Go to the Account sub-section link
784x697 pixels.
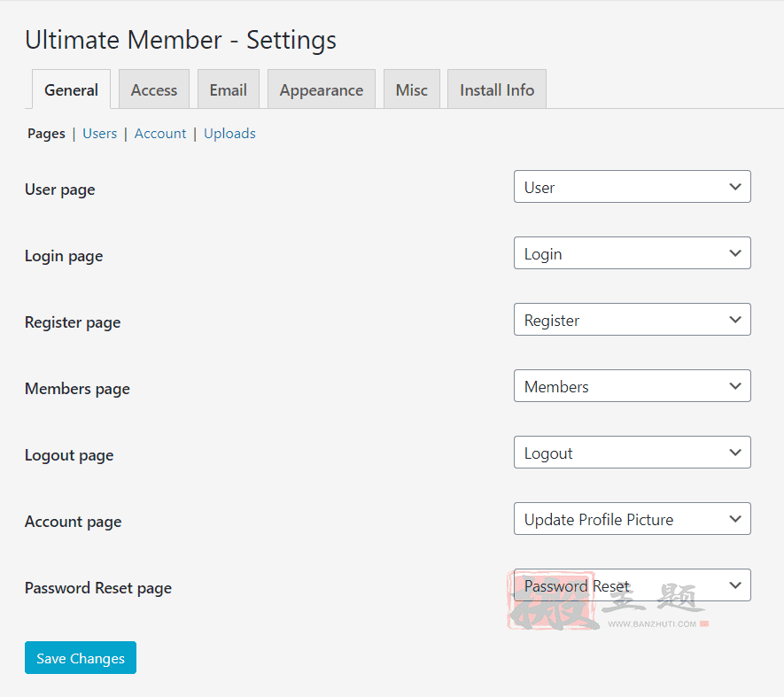(x=160, y=134)
